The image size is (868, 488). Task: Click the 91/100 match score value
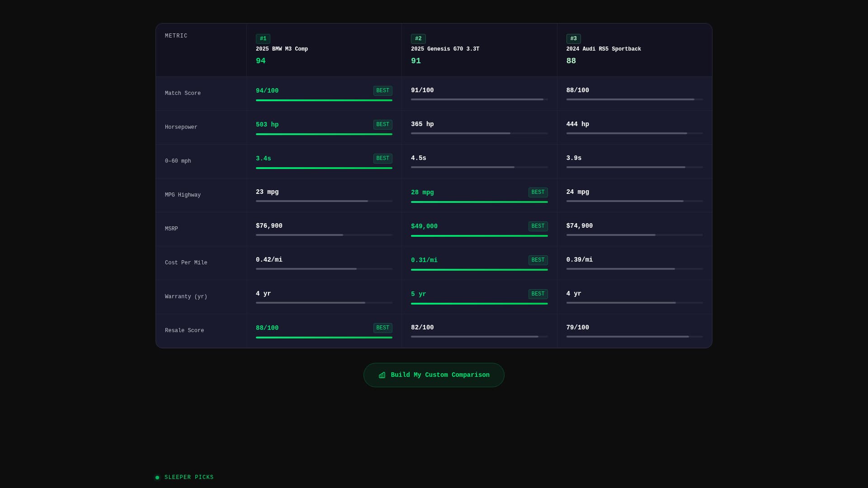tap(422, 90)
